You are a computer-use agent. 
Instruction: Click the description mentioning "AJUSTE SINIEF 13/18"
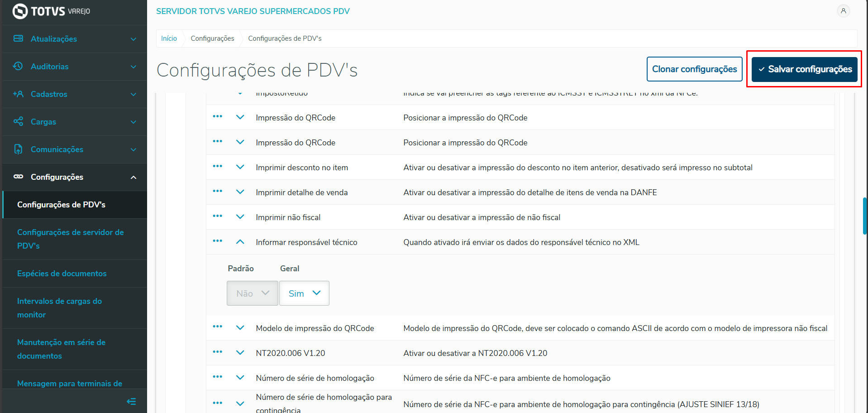click(581, 404)
